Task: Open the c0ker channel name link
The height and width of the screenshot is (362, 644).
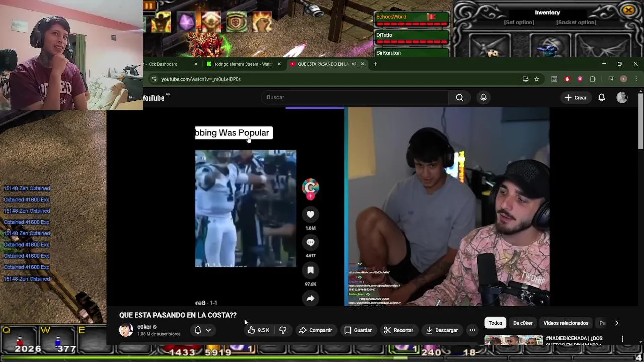Action: click(144, 327)
